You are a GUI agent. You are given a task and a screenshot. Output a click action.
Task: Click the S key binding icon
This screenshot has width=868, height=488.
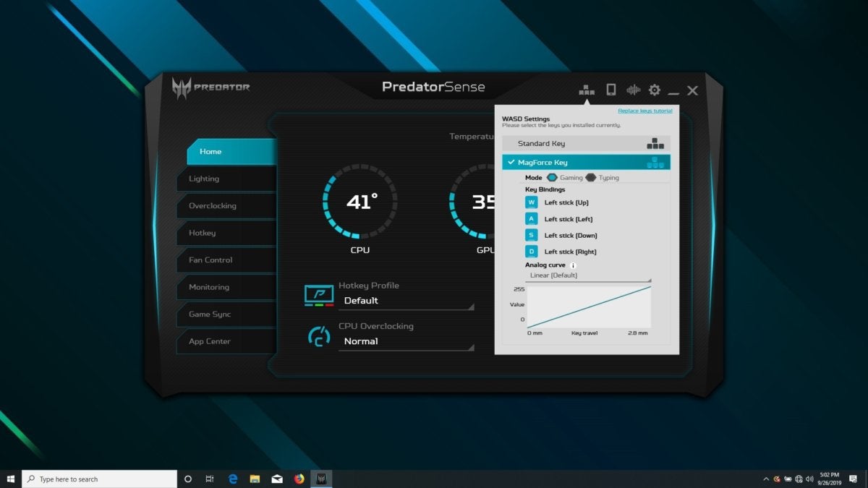532,235
